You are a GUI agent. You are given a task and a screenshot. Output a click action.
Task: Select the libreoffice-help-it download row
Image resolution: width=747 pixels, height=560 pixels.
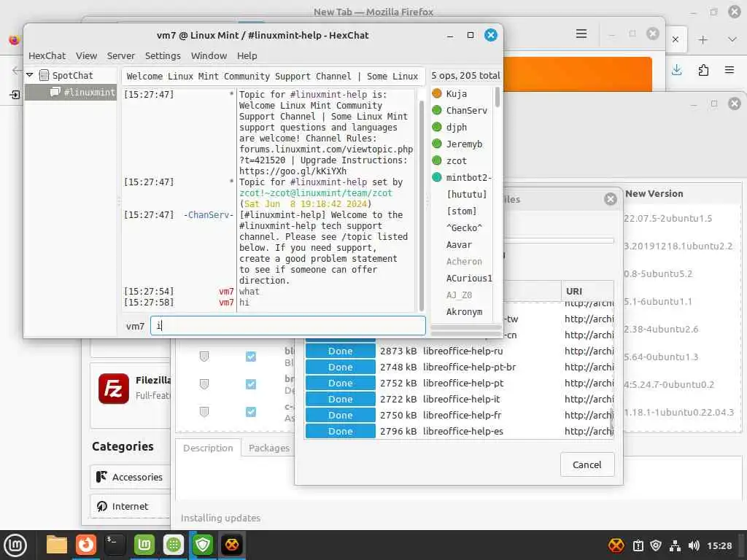460,399
